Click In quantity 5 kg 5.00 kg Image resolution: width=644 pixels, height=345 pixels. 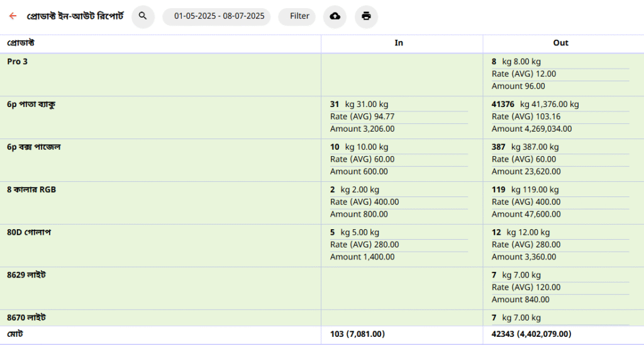point(355,233)
